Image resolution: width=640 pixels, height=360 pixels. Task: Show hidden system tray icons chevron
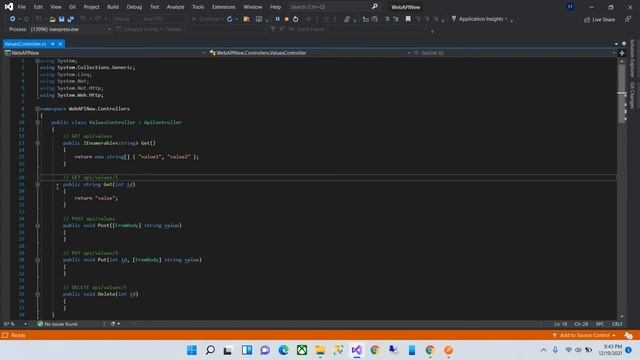click(x=543, y=350)
